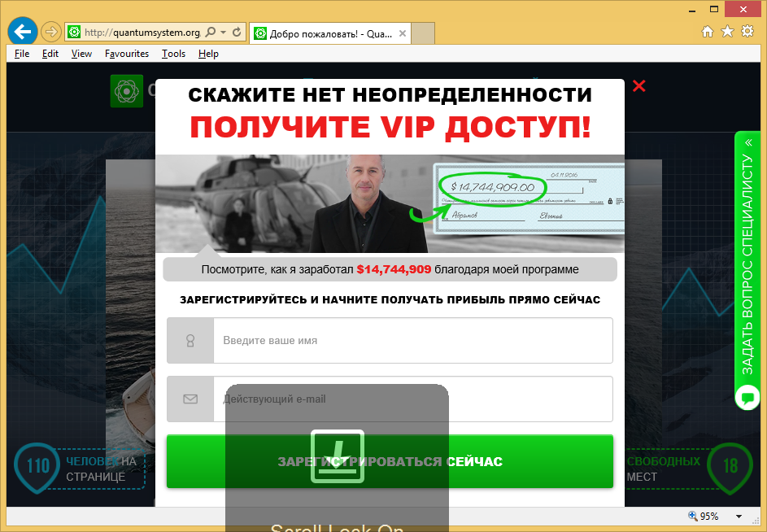
Task: Open the File menu
Action: click(22, 54)
